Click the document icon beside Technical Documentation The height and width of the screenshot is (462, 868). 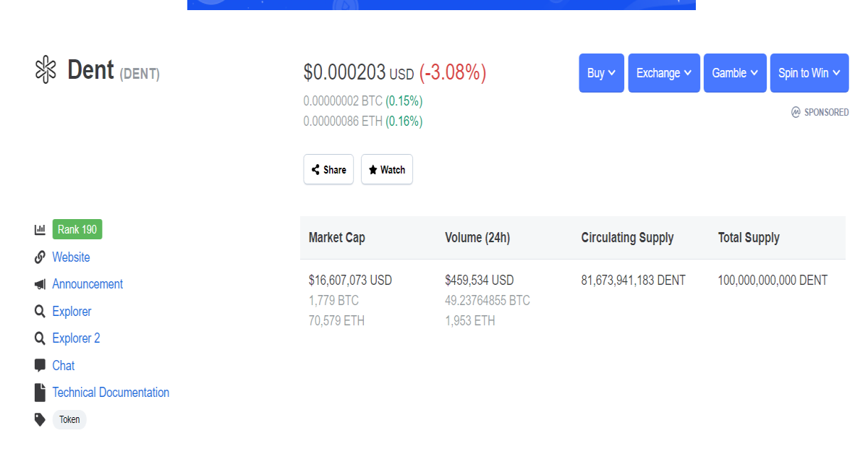(40, 393)
